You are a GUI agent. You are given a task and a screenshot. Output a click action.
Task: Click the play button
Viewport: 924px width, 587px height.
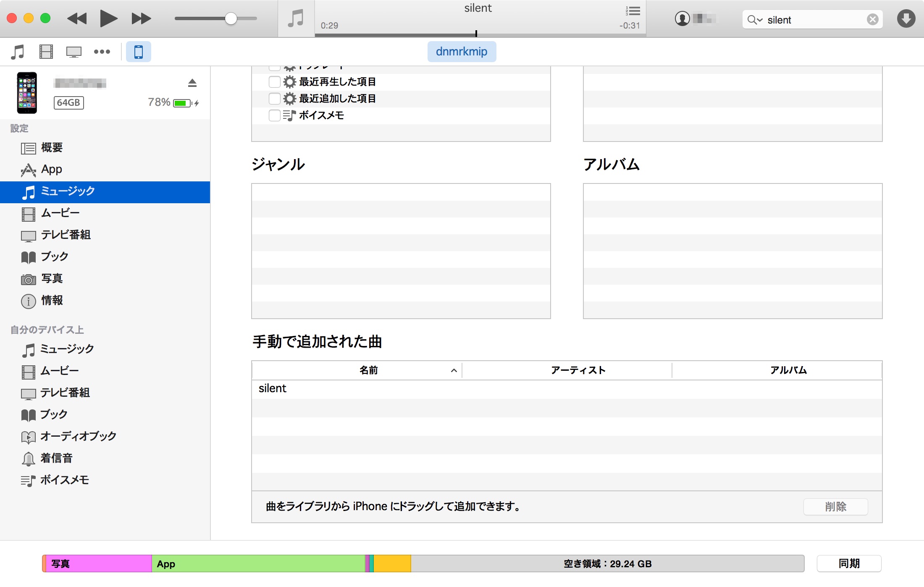[109, 18]
